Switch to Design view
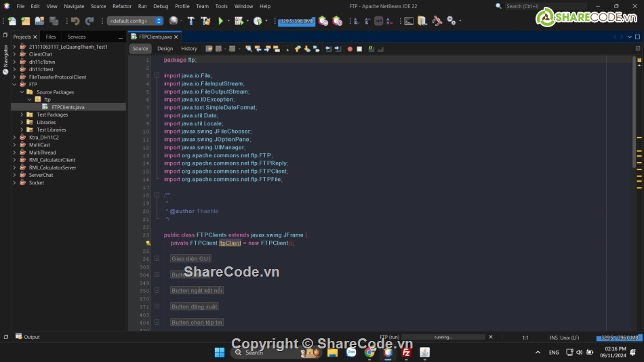This screenshot has width=644, height=362. click(165, 49)
